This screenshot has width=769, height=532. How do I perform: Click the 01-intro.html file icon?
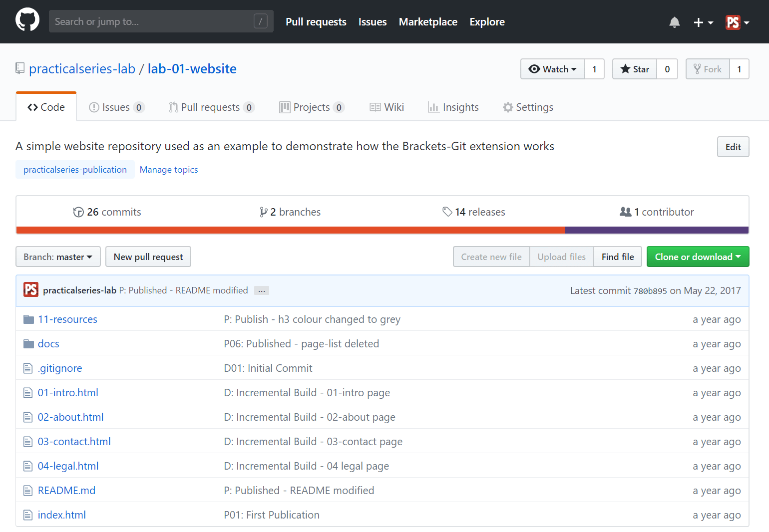point(28,393)
